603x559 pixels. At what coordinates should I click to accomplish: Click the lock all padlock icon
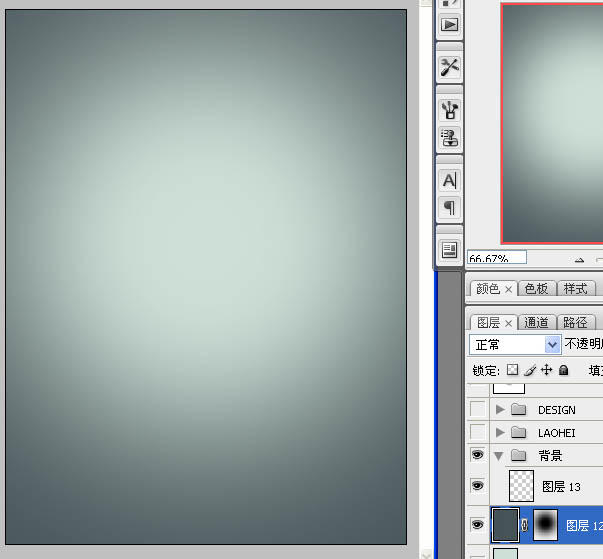564,370
